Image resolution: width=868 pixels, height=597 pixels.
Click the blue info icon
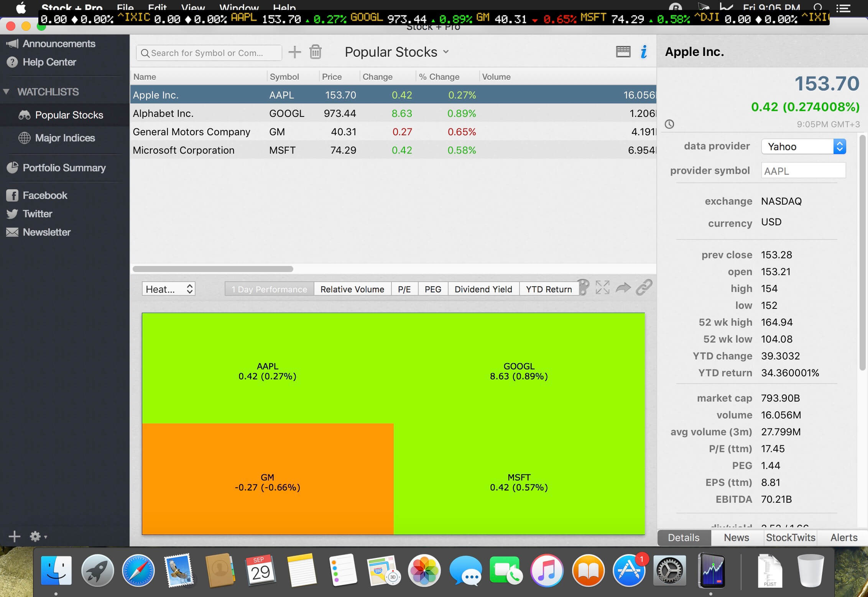coord(644,52)
